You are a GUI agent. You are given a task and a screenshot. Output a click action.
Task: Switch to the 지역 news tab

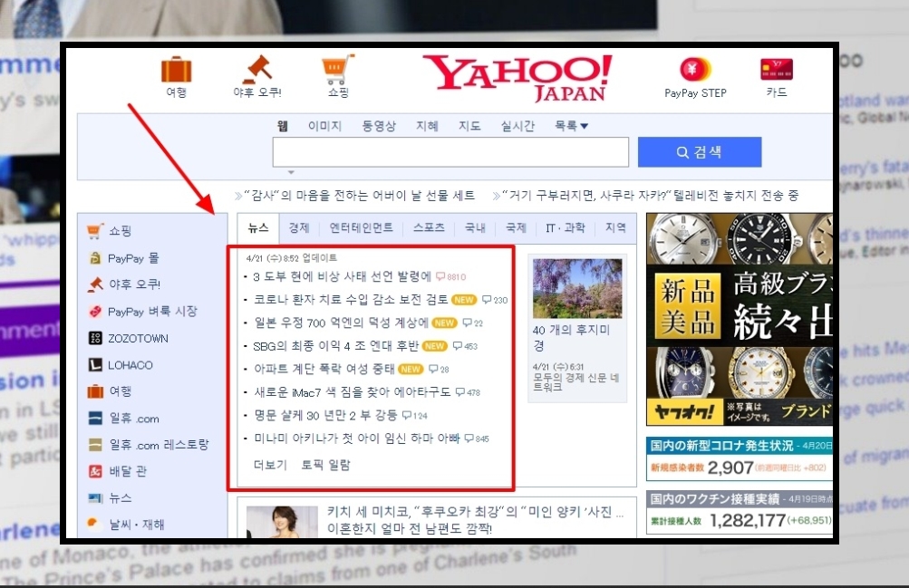click(615, 227)
